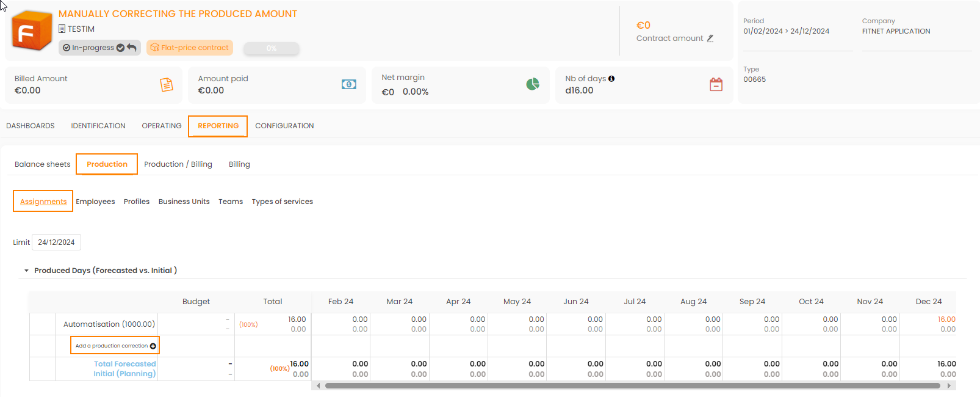Click the Net margin pie chart icon
980x397 pixels.
(x=533, y=84)
